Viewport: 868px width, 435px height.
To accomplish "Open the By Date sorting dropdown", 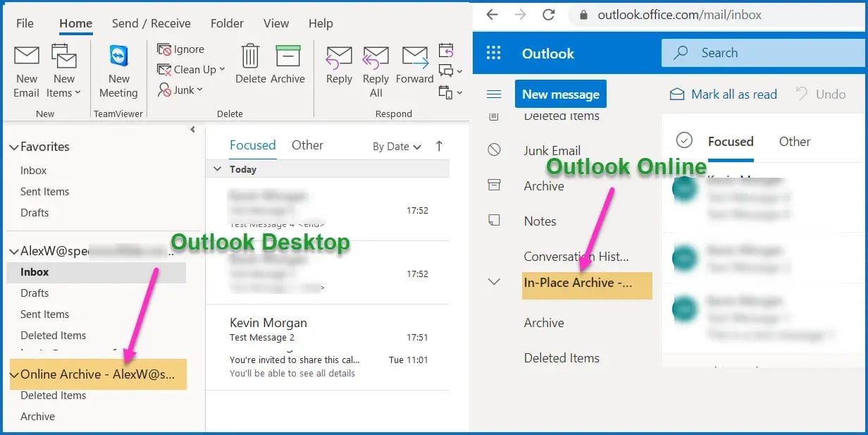I will (x=396, y=146).
